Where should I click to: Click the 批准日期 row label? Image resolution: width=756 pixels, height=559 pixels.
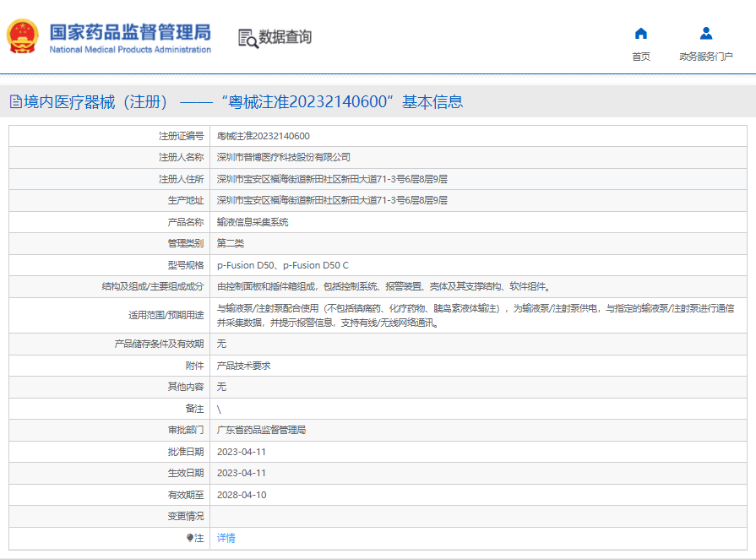click(x=186, y=452)
